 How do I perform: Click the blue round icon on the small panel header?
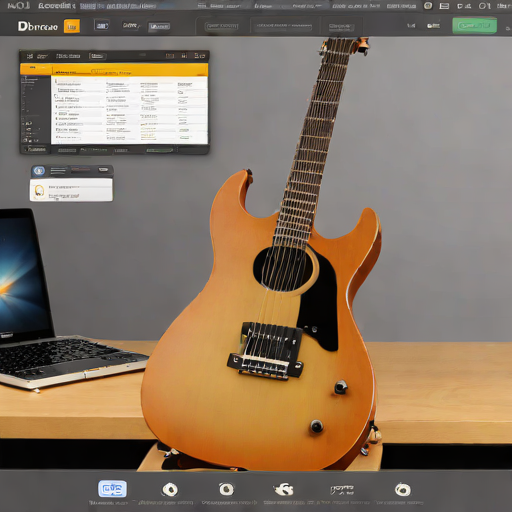pos(39,171)
